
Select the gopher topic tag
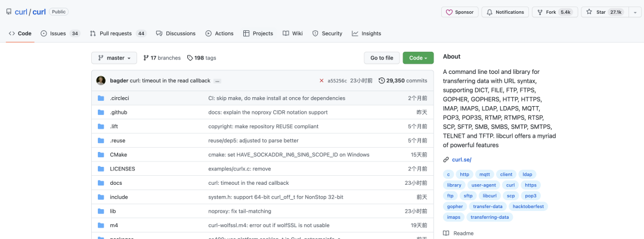[454, 207]
